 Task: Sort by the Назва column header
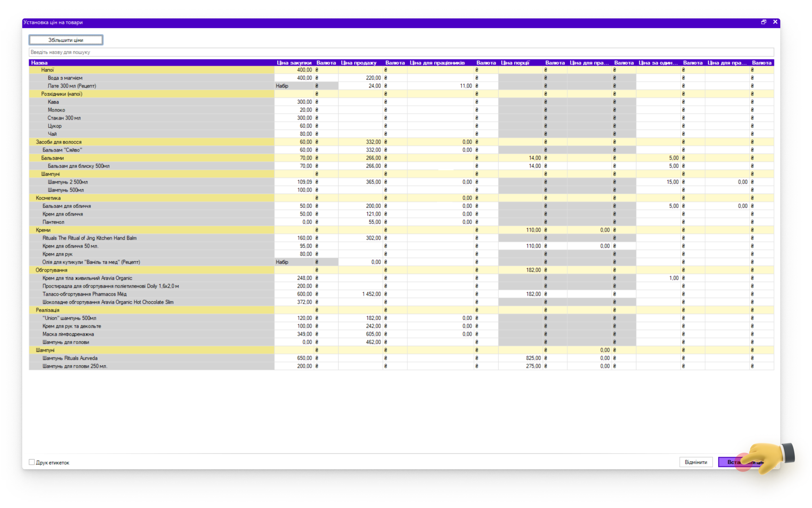(152, 63)
